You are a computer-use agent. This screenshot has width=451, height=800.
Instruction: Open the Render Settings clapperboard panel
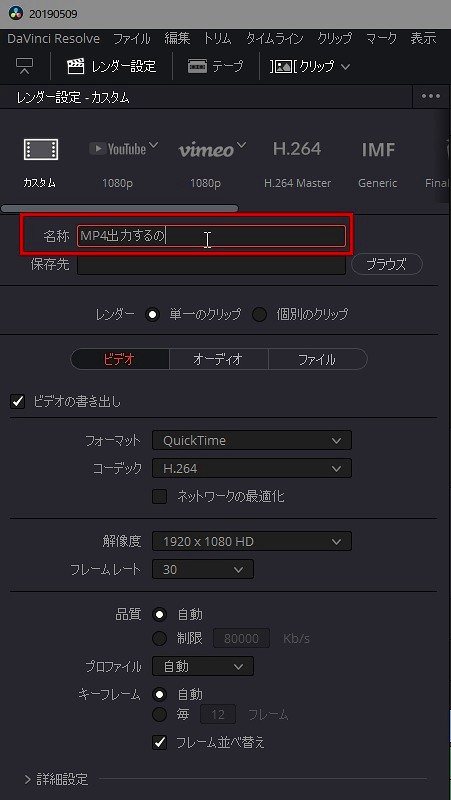(x=111, y=66)
